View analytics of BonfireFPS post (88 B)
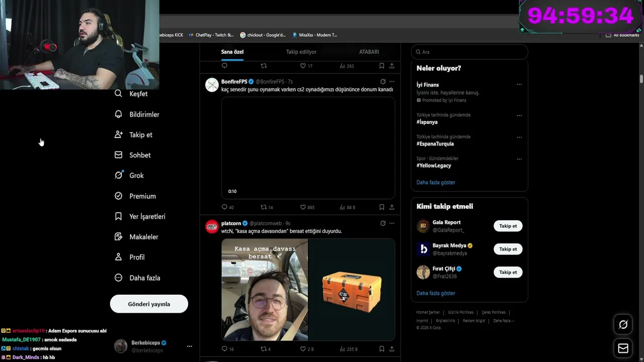 point(347,207)
